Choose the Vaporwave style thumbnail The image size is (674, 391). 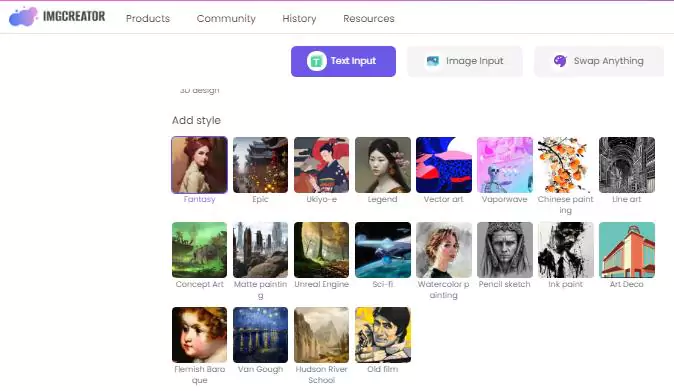point(505,165)
